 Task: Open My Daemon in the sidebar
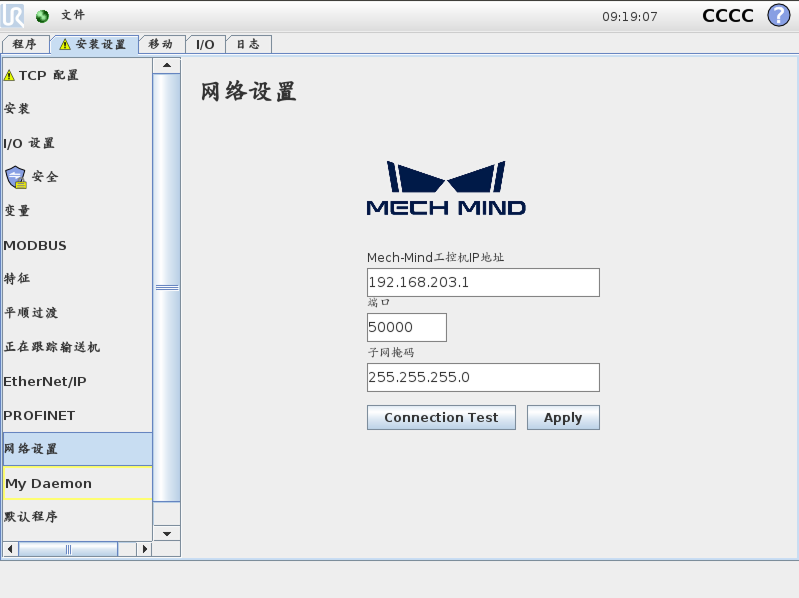48,483
